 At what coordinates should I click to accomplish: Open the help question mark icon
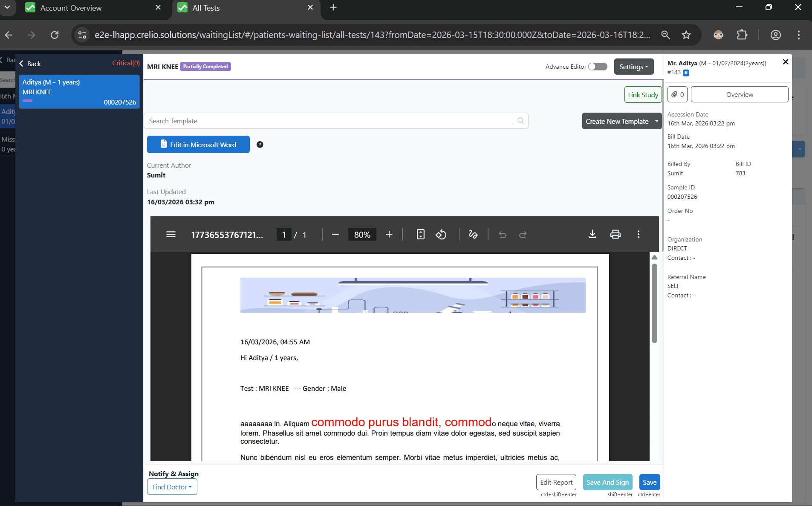tap(260, 145)
